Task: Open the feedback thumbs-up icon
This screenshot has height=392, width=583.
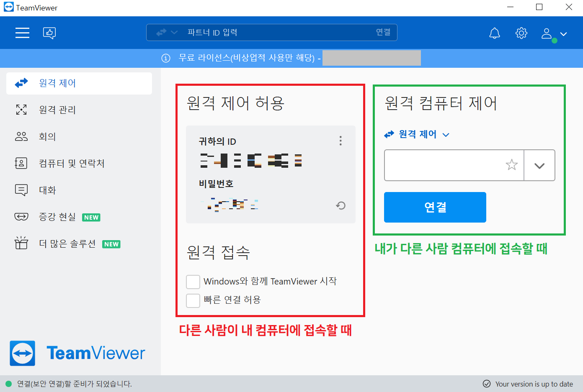Action: pyautogui.click(x=49, y=33)
